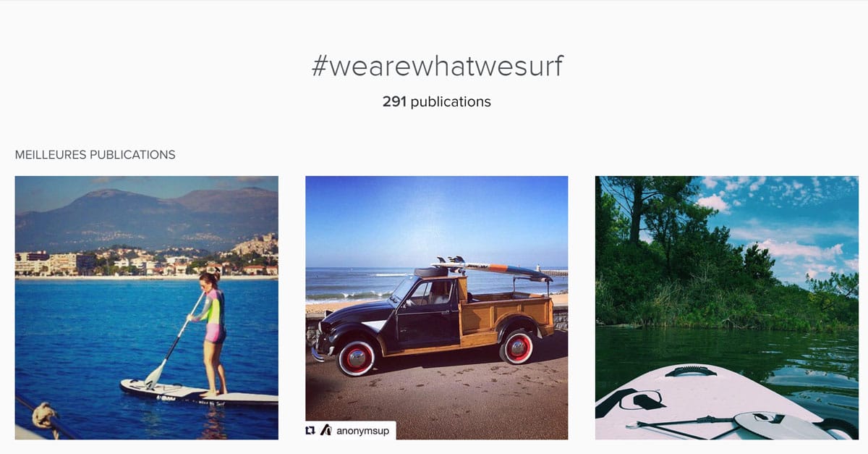Screen dimensions: 868x454
Task: Click the mountains in the first photo
Action: (145, 214)
